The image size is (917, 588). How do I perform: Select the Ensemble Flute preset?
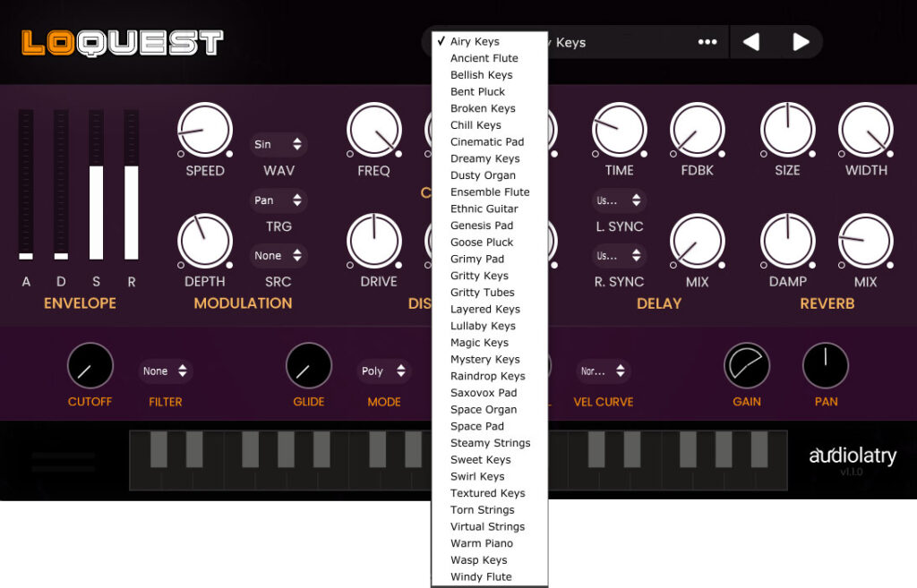click(x=490, y=192)
